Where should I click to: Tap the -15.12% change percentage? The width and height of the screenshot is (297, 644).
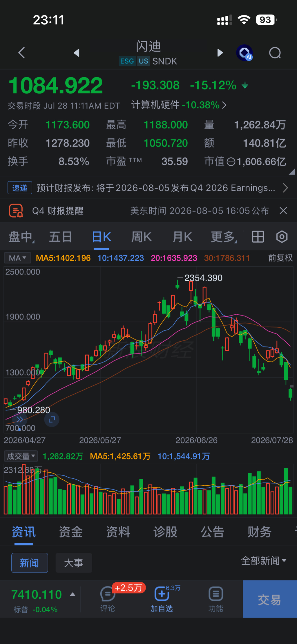coord(213,85)
